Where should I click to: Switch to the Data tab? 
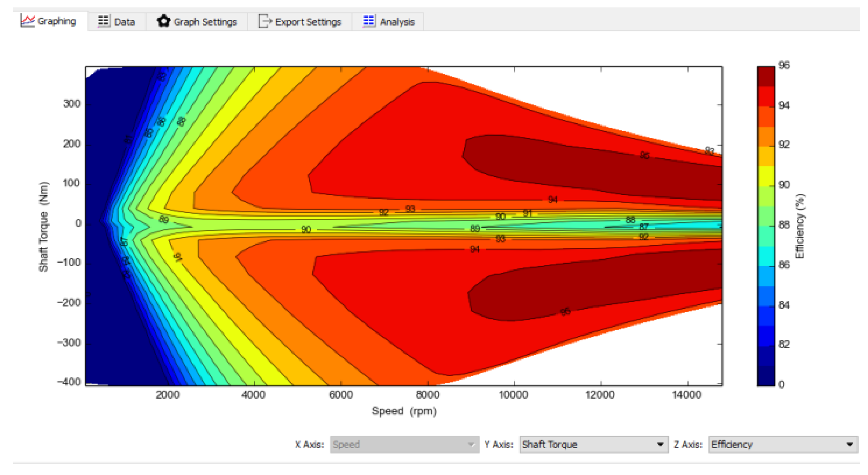coord(124,22)
